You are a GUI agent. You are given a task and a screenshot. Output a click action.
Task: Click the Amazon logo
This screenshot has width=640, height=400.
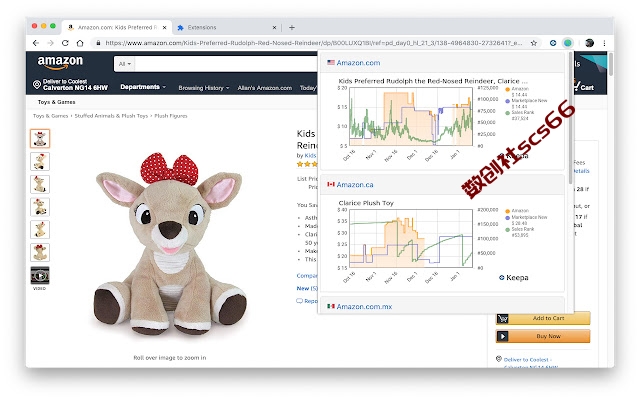[60, 62]
